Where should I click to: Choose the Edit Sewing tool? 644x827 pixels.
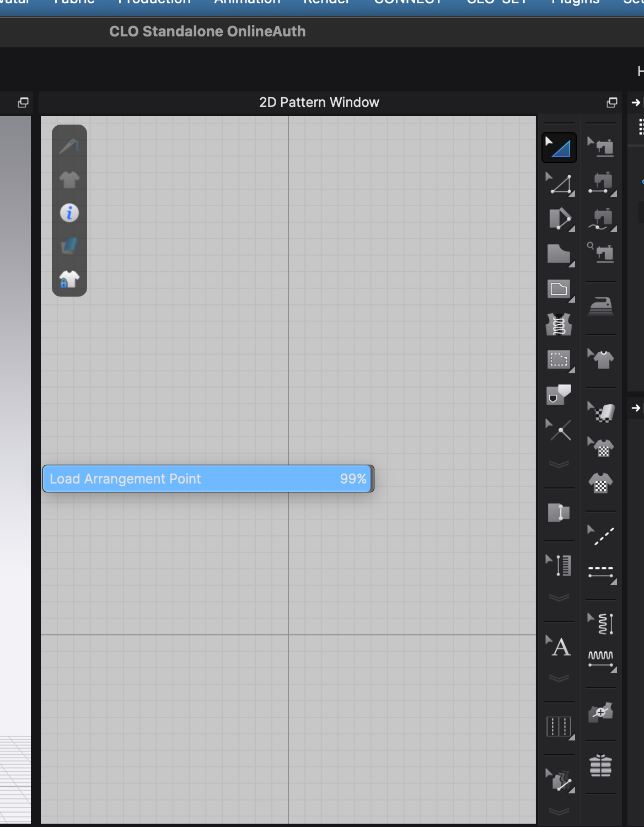tap(601, 148)
